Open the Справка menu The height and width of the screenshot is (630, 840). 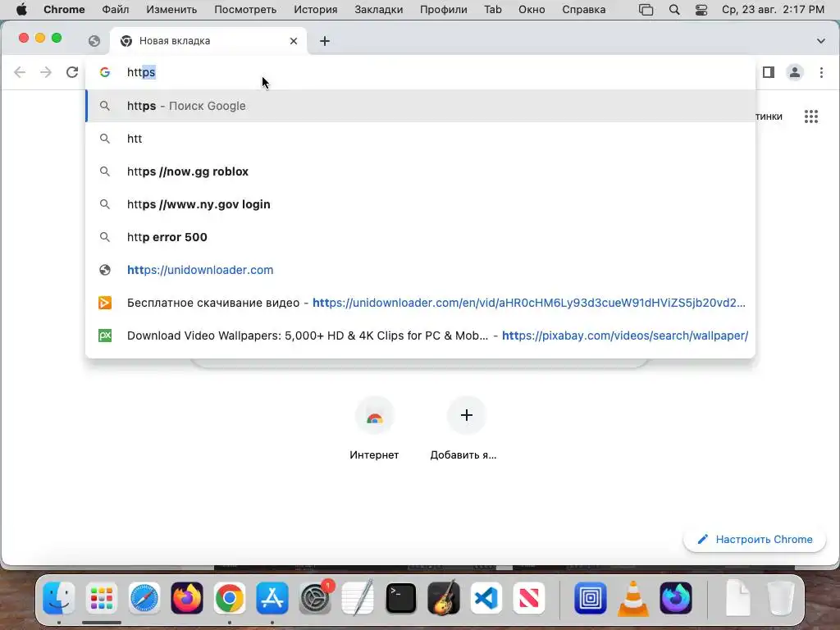583,10
